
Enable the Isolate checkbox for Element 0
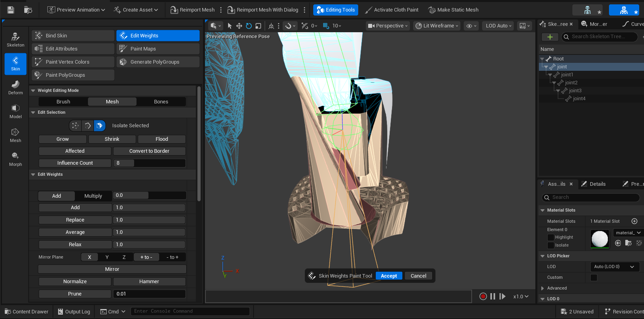click(551, 245)
